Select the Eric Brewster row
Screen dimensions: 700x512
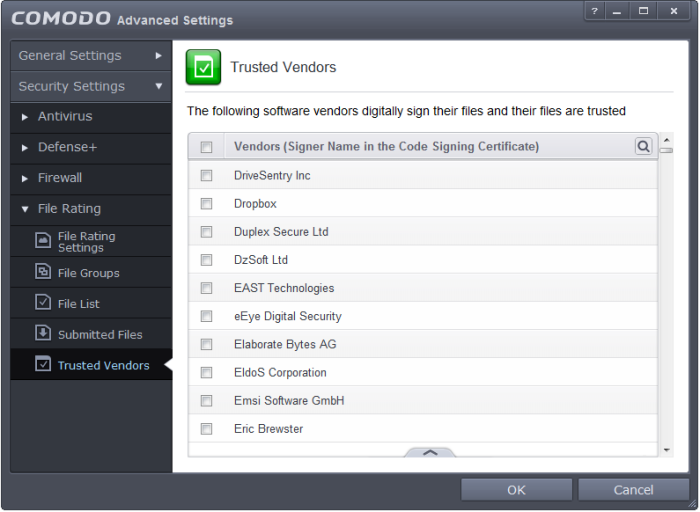(x=423, y=429)
